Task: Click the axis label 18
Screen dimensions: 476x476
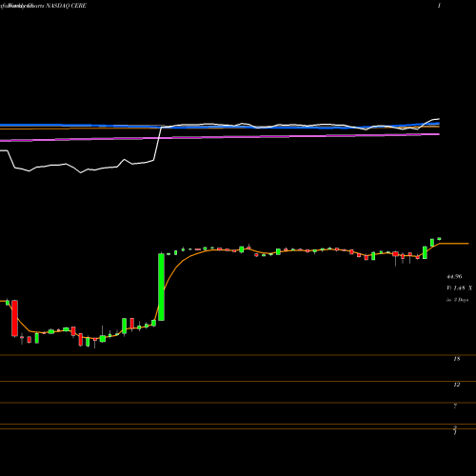Action: tap(457, 359)
